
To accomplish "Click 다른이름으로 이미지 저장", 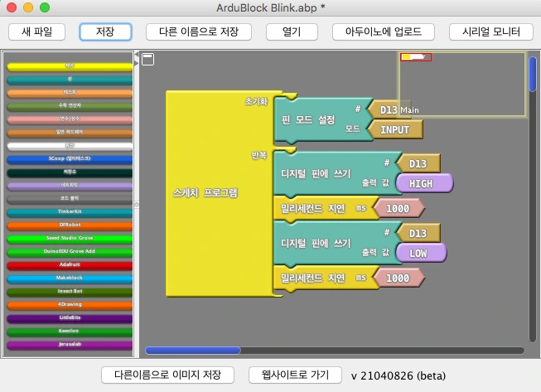I will [167, 375].
